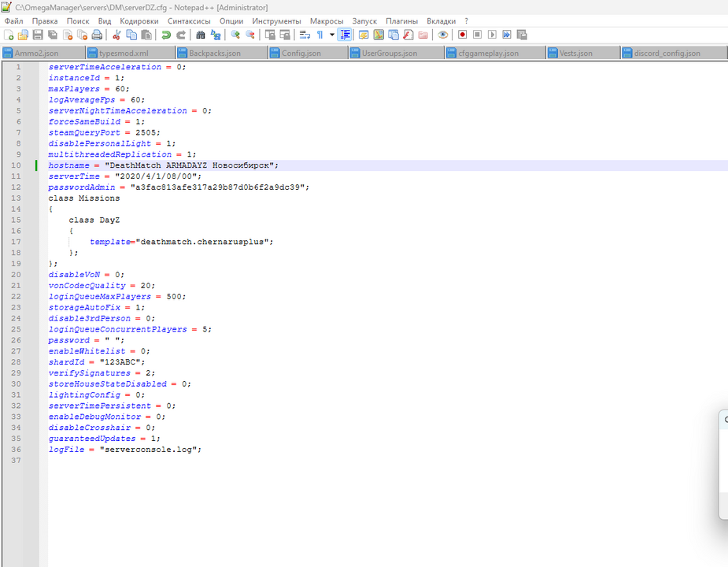
Task: Open the Плагины menu
Action: click(401, 21)
